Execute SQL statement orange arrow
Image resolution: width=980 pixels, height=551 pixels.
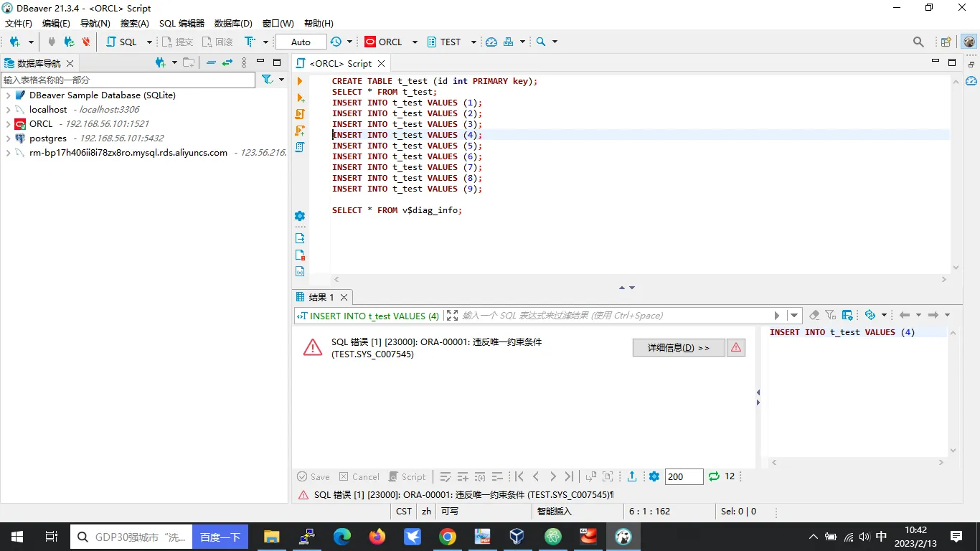tap(300, 81)
